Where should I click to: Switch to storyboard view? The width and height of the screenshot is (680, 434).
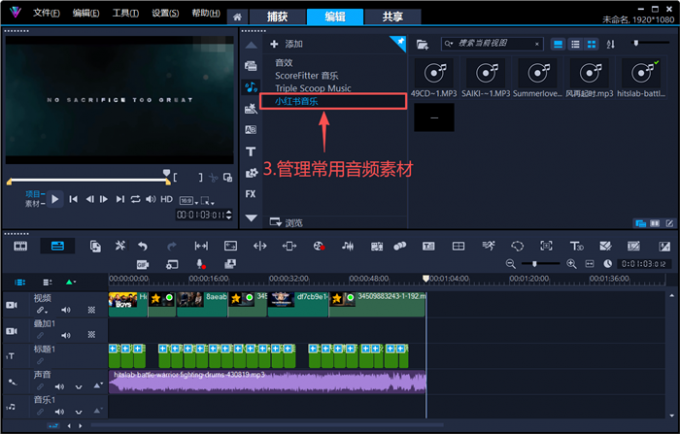click(x=20, y=246)
